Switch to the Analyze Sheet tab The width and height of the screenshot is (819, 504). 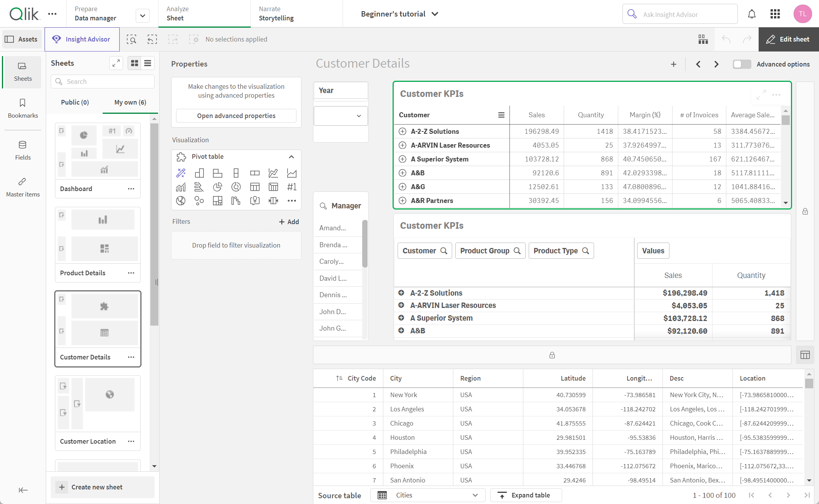(x=176, y=13)
